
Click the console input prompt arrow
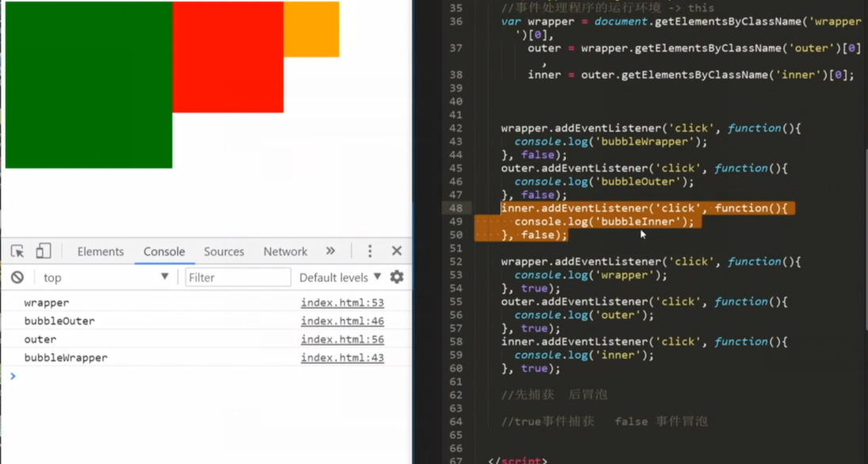tap(13, 376)
